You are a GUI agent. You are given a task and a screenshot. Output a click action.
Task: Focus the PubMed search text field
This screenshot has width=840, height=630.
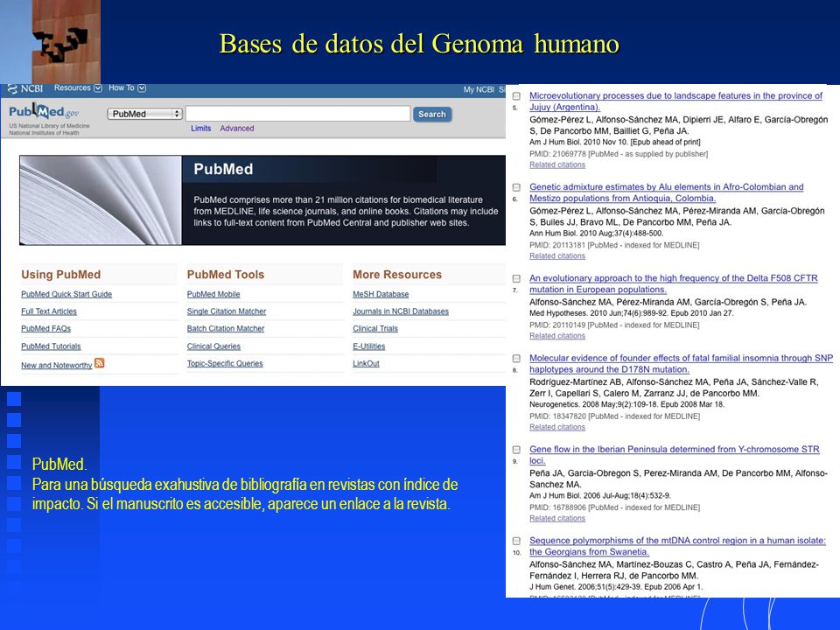297,114
